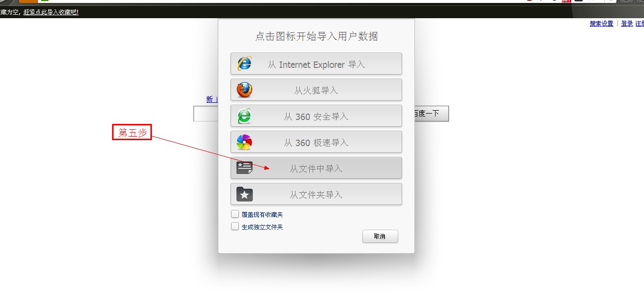Click the Internet Explorer logo icon

click(244, 63)
